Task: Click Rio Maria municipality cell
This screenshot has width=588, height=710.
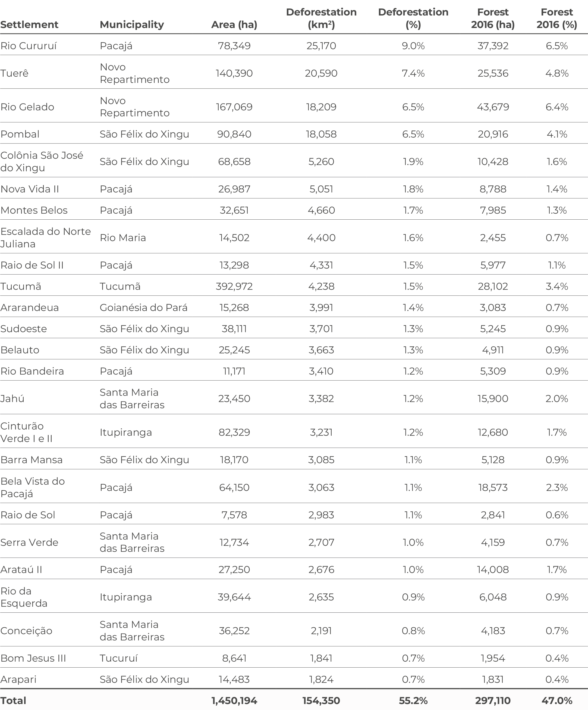Action: point(123,238)
